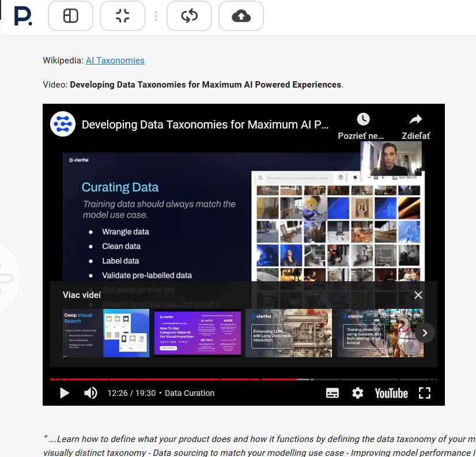Click the Watch later clock icon
The image size is (476, 457).
(362, 119)
